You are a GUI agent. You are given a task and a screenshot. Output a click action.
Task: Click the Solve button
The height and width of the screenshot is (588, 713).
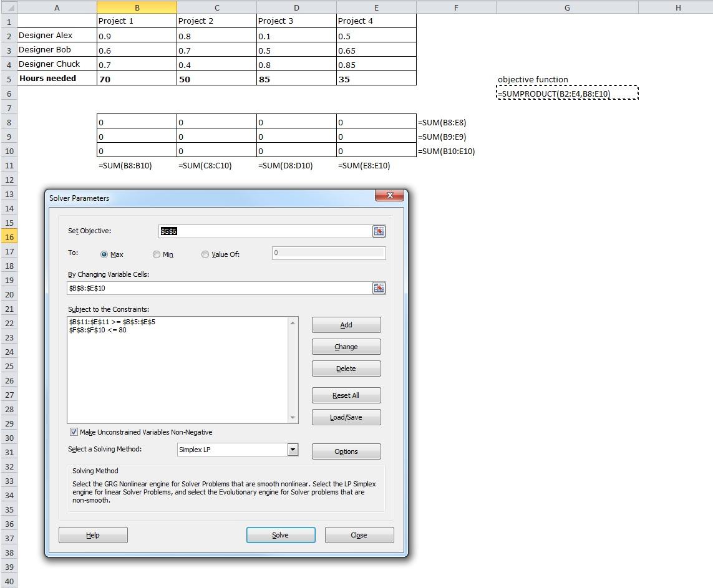[x=281, y=535]
